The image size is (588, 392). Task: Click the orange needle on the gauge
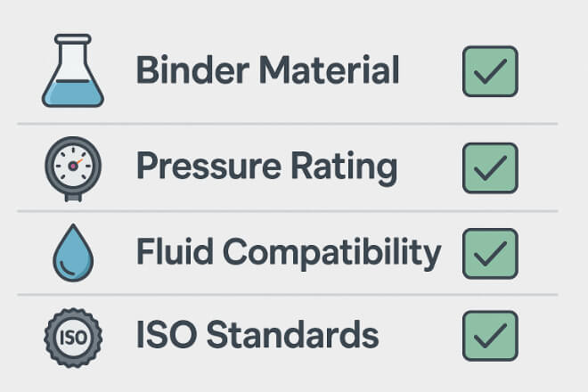point(78,162)
